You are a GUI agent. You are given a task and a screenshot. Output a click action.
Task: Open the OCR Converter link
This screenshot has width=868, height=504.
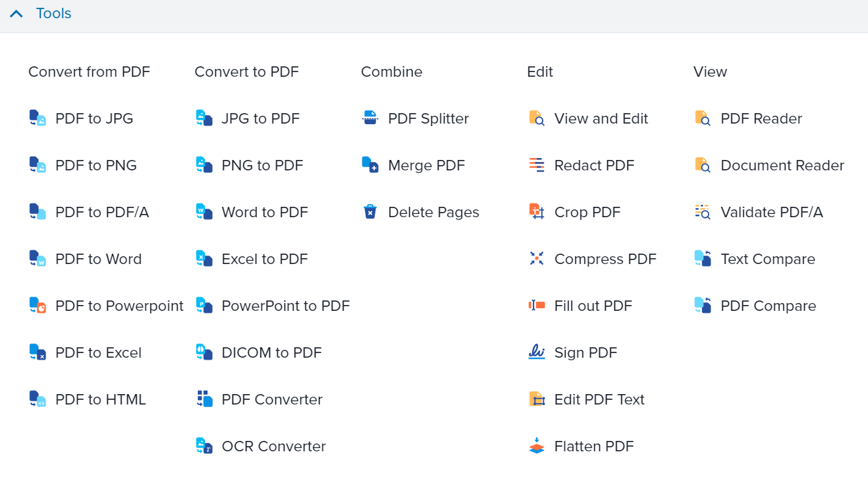point(274,446)
